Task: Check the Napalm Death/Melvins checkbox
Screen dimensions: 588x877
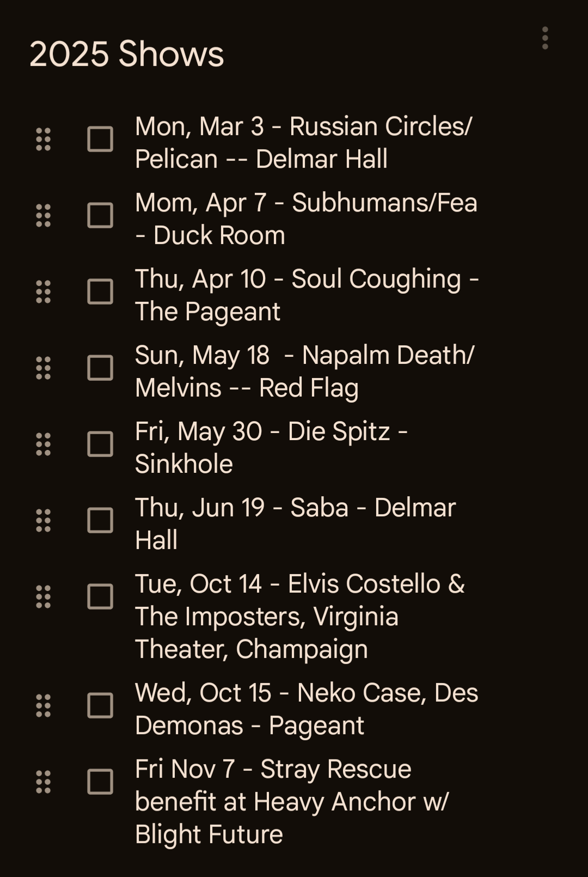Action: coord(100,368)
